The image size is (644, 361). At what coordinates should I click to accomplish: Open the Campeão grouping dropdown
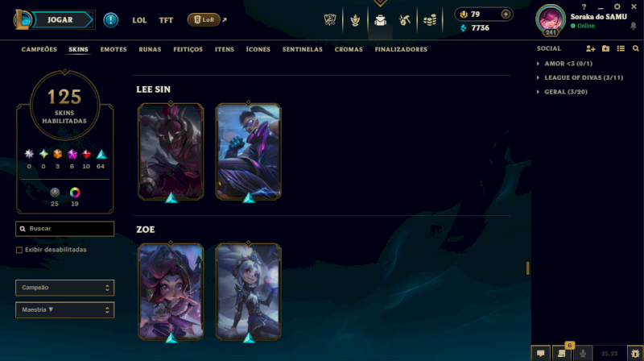(65, 288)
